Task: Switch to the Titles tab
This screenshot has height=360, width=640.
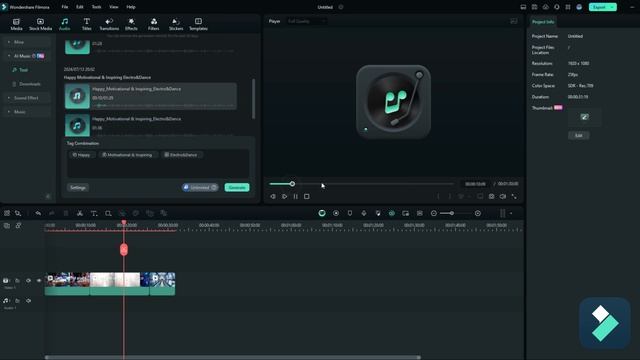Action: (87, 24)
